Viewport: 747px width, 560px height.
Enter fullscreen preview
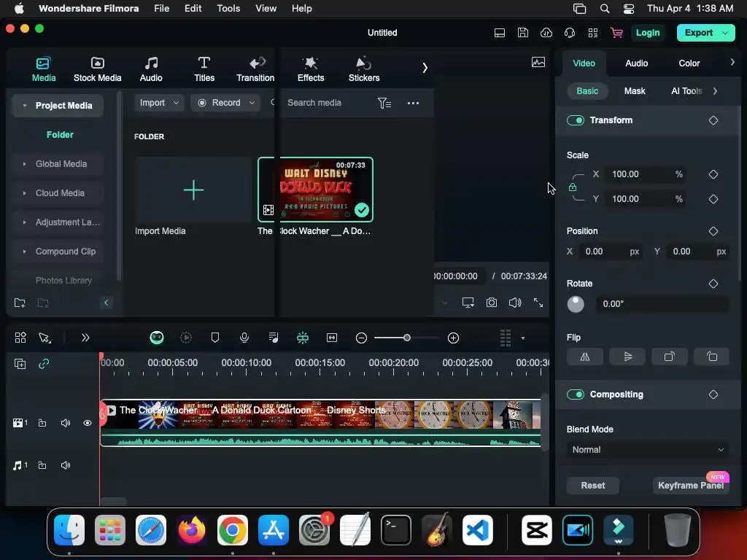538,303
